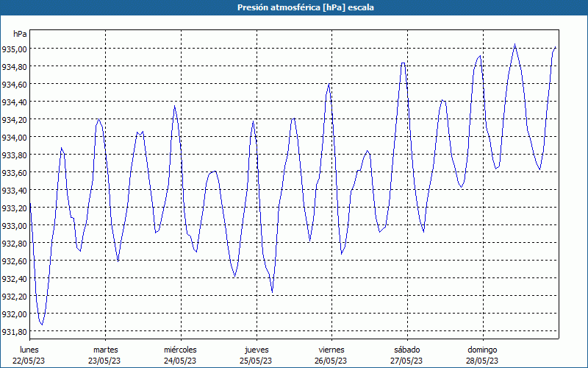588x368 pixels.
Task: Click the 'jueves' day label
Action: [x=257, y=350]
